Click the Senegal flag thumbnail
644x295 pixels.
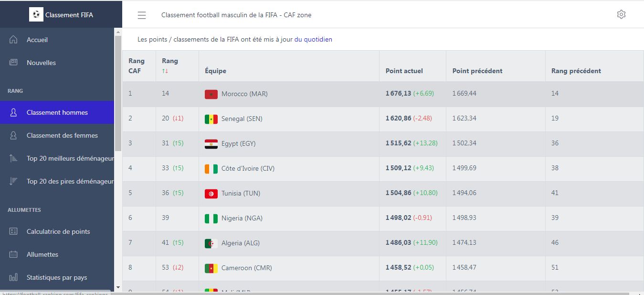tap(211, 119)
